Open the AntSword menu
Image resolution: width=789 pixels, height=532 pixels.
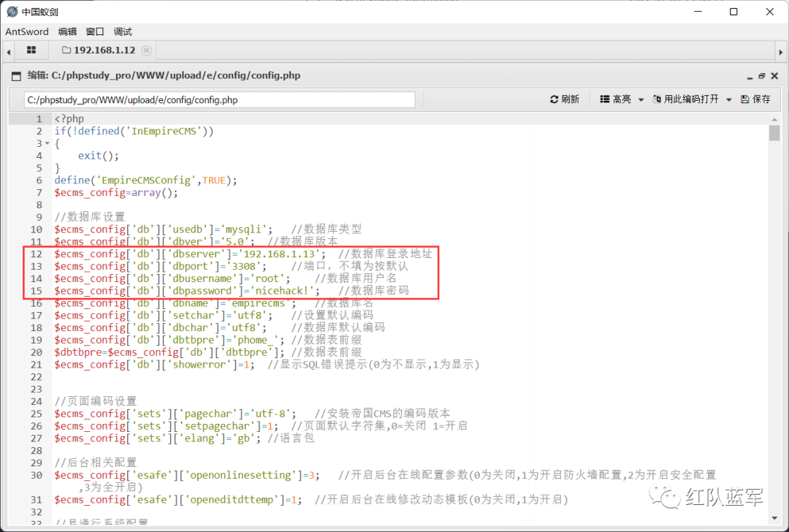pyautogui.click(x=27, y=31)
